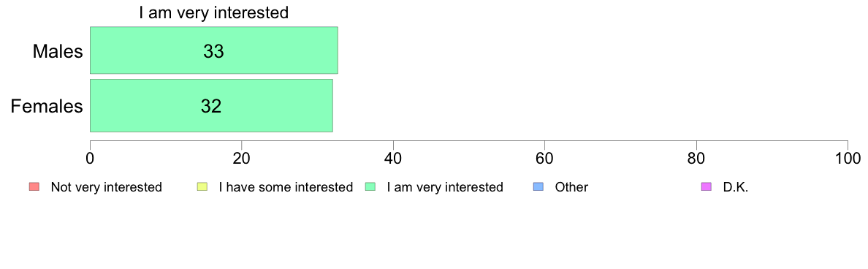Click the 20 axis tick label

click(241, 159)
